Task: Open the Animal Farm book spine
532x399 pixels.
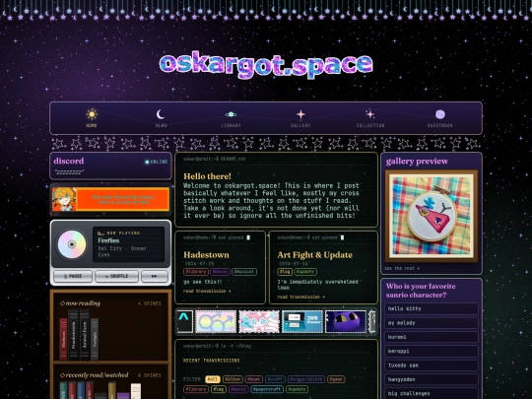Action: [x=85, y=335]
